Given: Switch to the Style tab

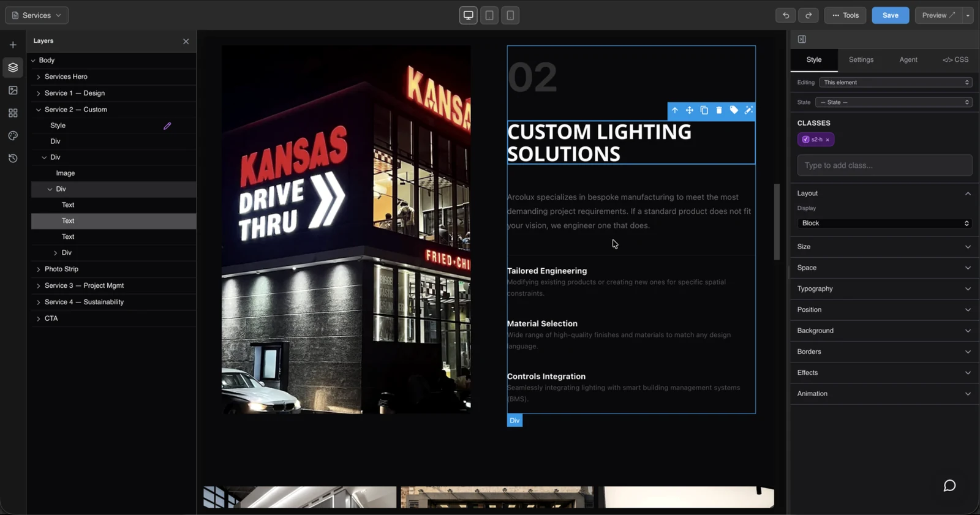Looking at the screenshot, I should (x=814, y=60).
